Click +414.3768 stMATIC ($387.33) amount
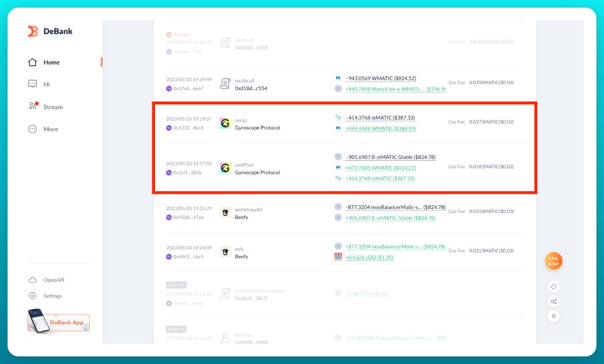This screenshot has width=604, height=364. point(380,179)
